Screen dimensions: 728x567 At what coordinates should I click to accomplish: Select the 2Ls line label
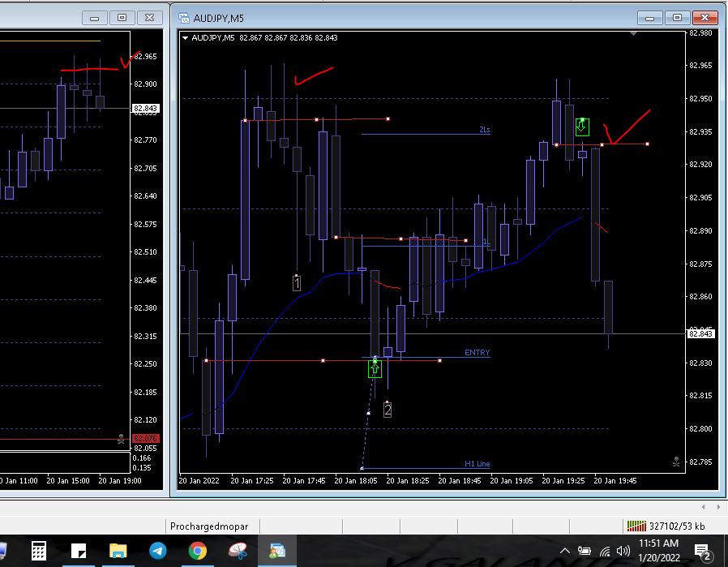[484, 130]
